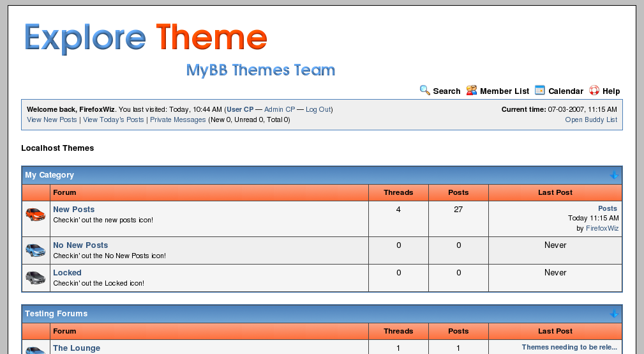The image size is (644, 354).
Task: Click the Help lifebuoy icon
Action: click(x=594, y=90)
